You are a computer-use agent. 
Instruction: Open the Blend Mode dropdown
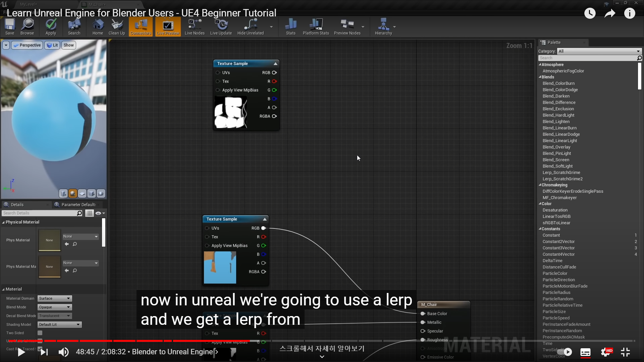[x=55, y=307]
